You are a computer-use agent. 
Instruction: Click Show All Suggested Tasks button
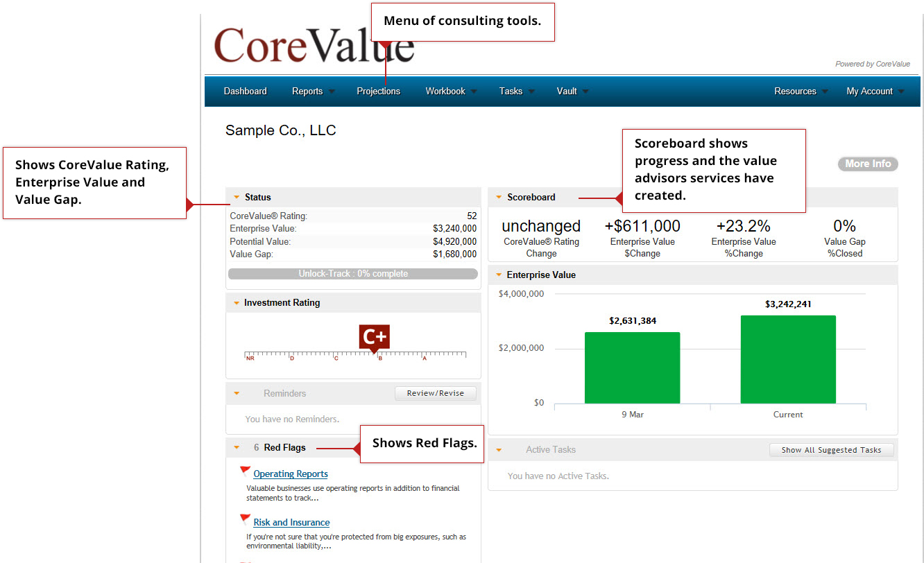coord(832,450)
